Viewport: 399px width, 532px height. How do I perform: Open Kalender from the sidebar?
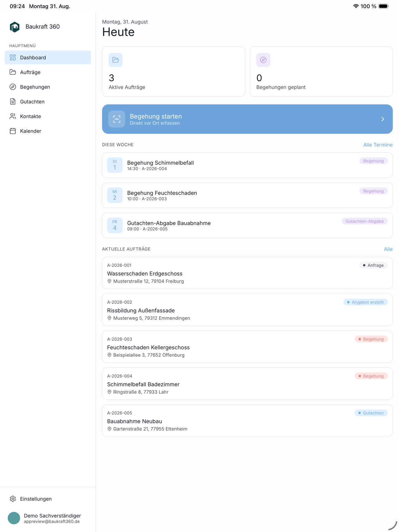point(48,131)
